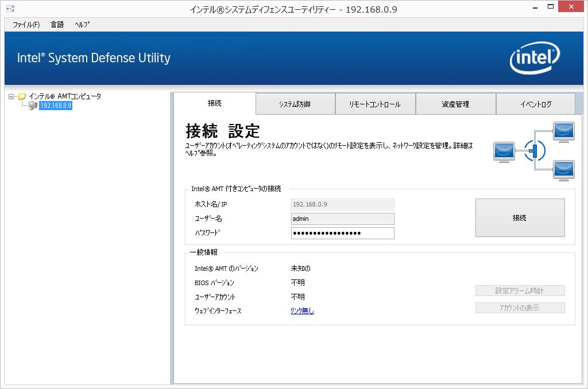Collapse the インテル AMTコンピュータ tree node
Screen dimensions: 588x389
[11, 97]
